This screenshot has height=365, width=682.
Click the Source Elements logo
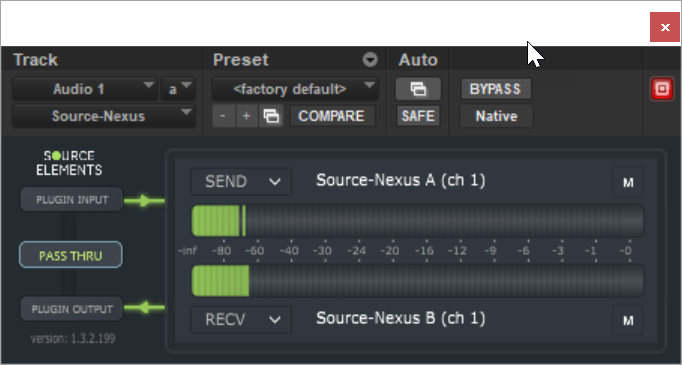[69, 163]
